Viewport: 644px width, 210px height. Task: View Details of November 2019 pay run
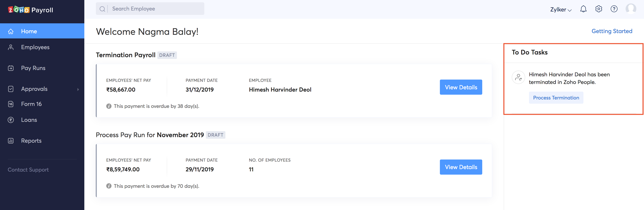(461, 167)
